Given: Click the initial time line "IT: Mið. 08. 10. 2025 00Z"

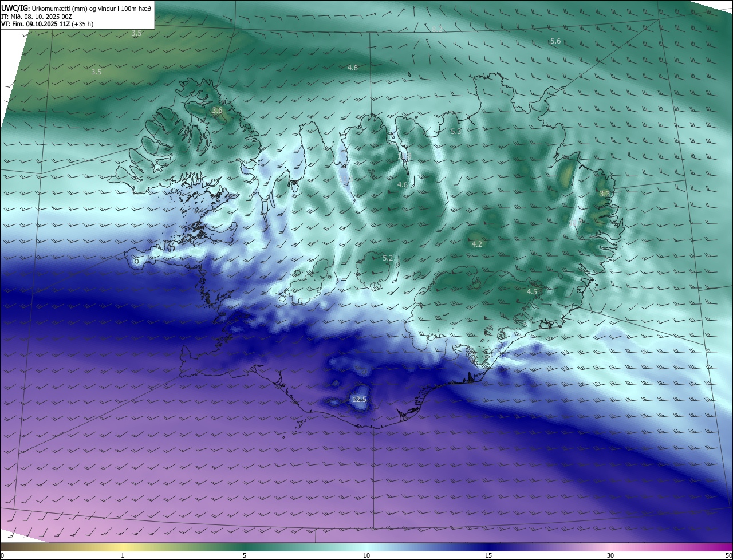Looking at the screenshot, I should (x=36, y=16).
